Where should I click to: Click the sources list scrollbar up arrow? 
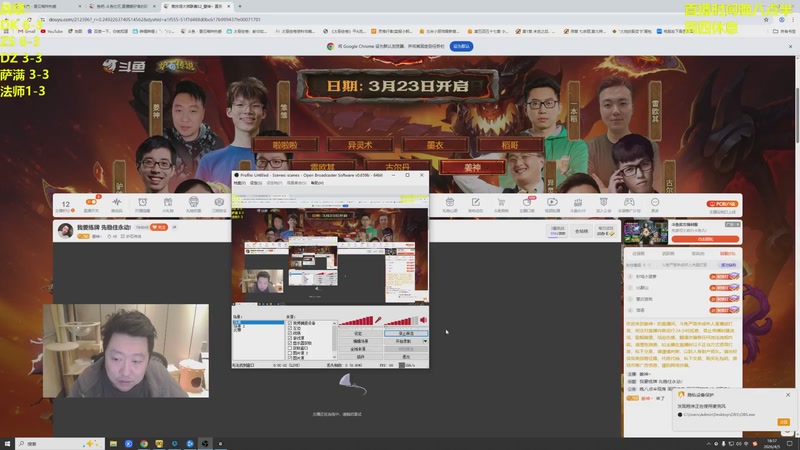pyautogui.click(x=335, y=323)
